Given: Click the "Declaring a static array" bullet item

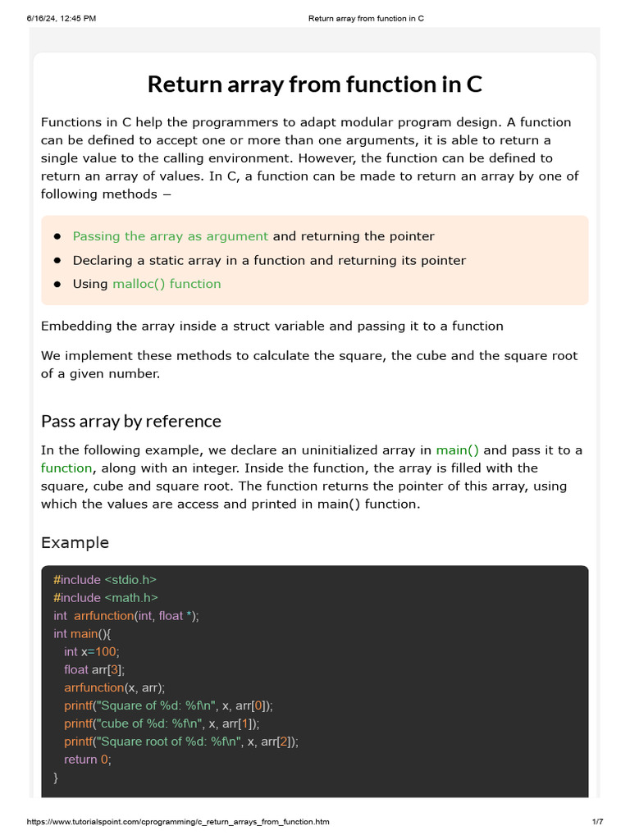Looking at the screenshot, I should 269,260.
